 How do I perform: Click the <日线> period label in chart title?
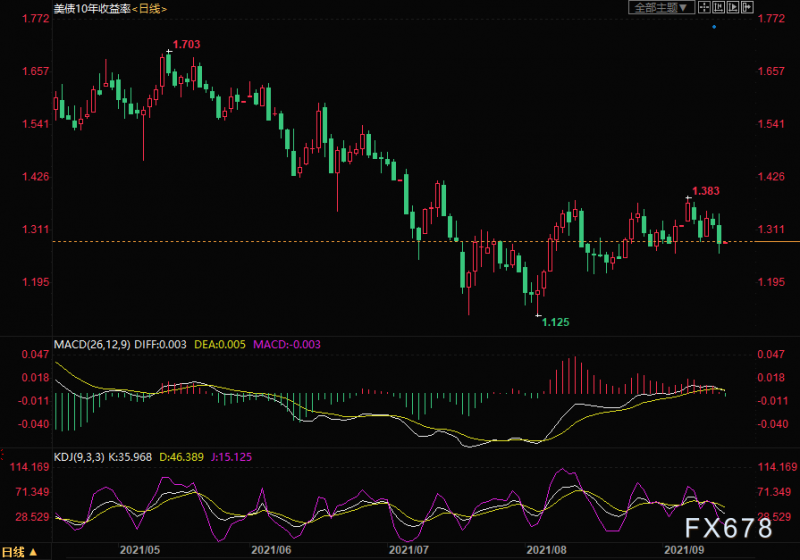click(150, 9)
